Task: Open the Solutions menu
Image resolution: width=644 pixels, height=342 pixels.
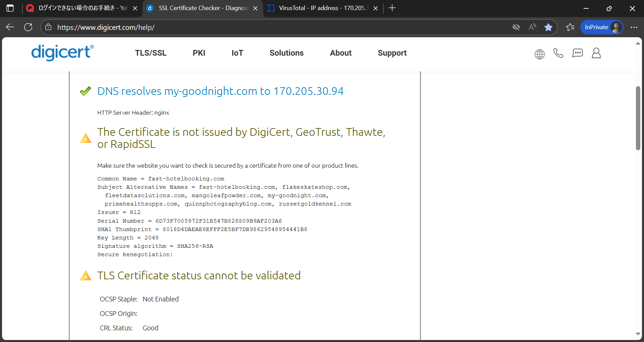Action: click(286, 53)
